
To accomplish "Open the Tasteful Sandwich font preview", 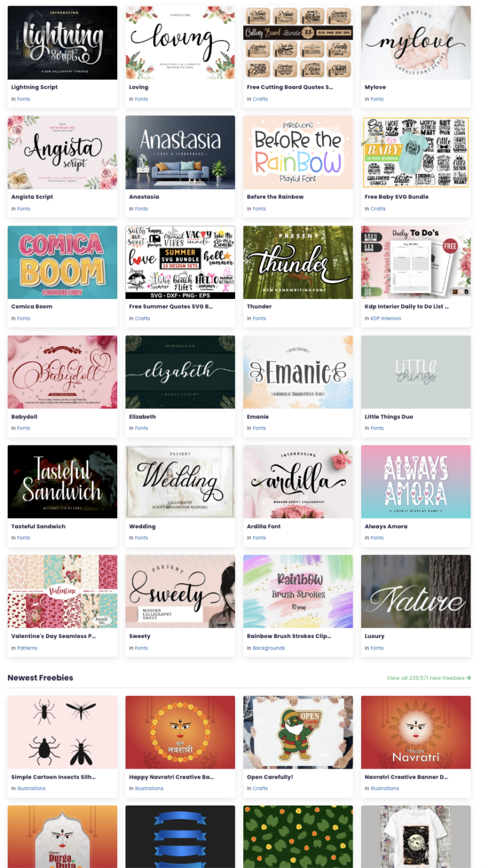I will click(62, 482).
